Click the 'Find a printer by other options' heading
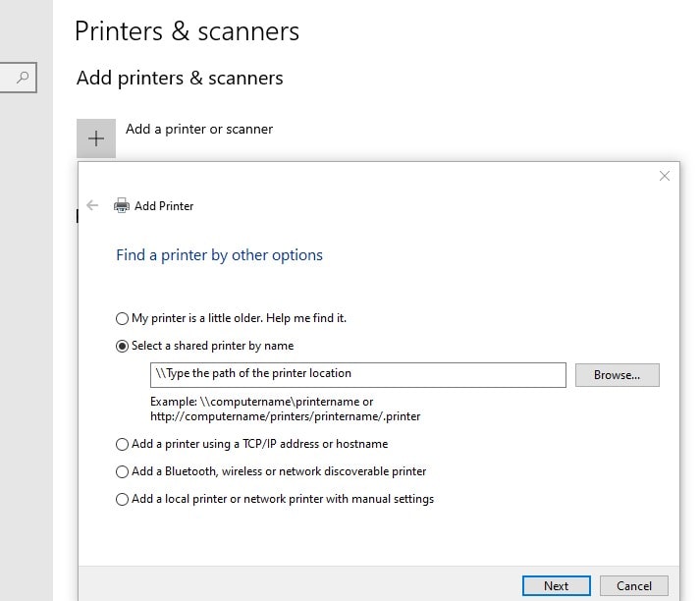700x601 pixels. coord(219,255)
